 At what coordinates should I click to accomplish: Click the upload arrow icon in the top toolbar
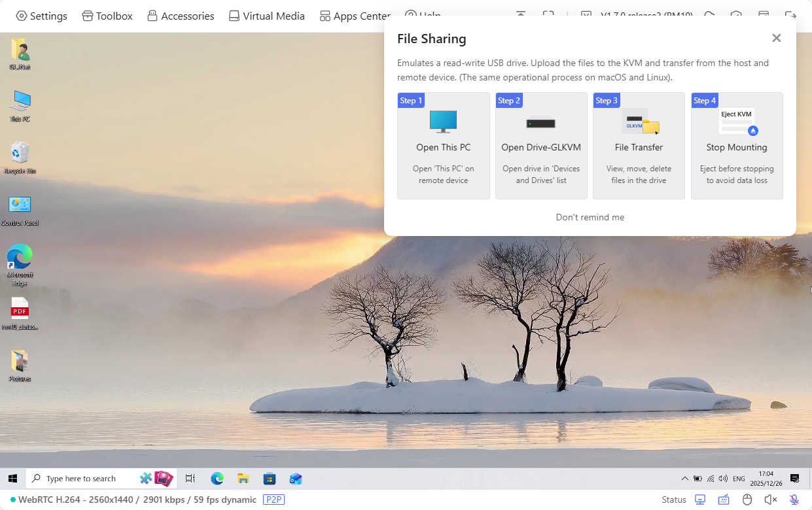pos(520,15)
